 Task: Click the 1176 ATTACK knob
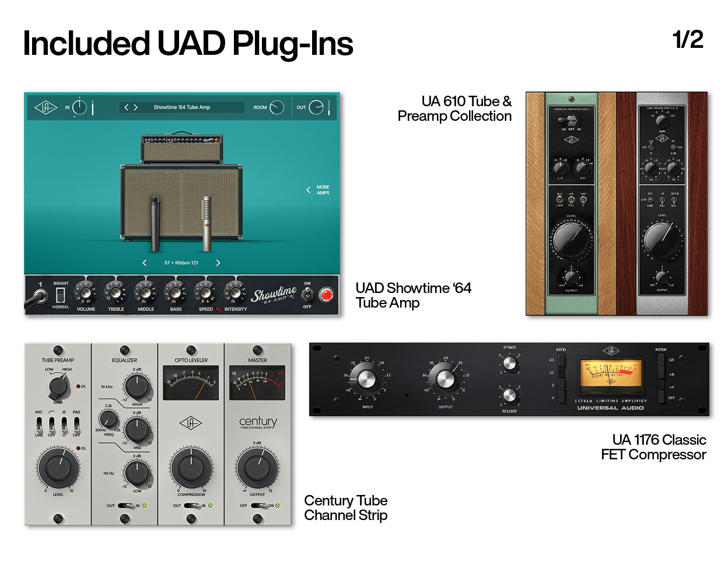pyautogui.click(x=509, y=364)
